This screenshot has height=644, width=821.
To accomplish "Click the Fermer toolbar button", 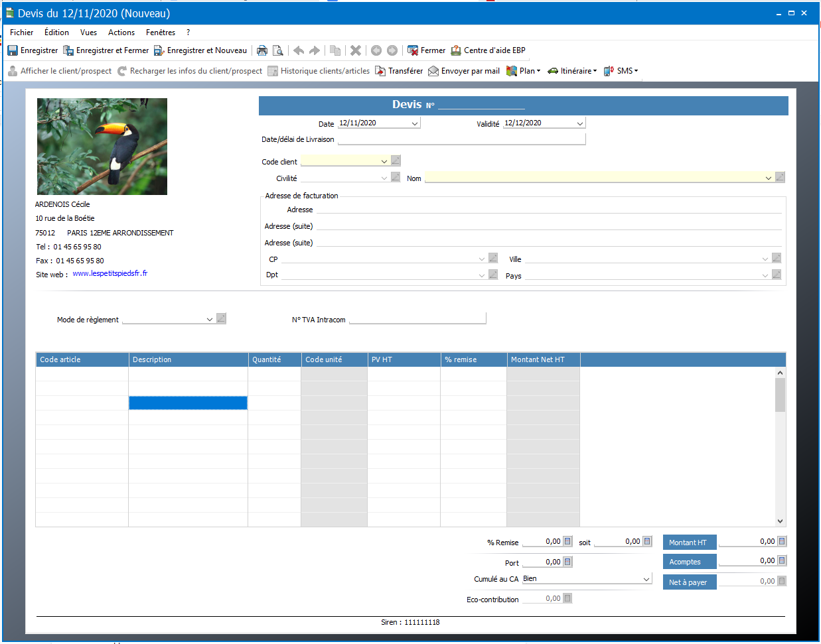I will coord(426,50).
